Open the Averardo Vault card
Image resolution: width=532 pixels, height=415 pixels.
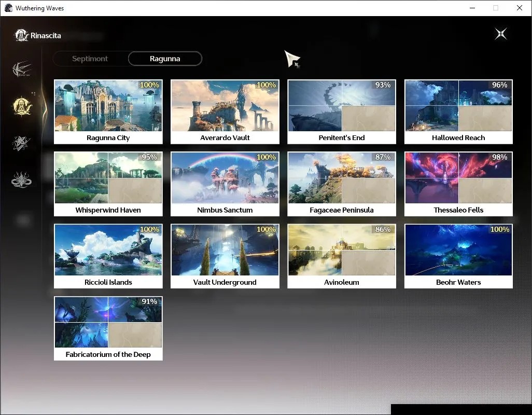coord(225,112)
